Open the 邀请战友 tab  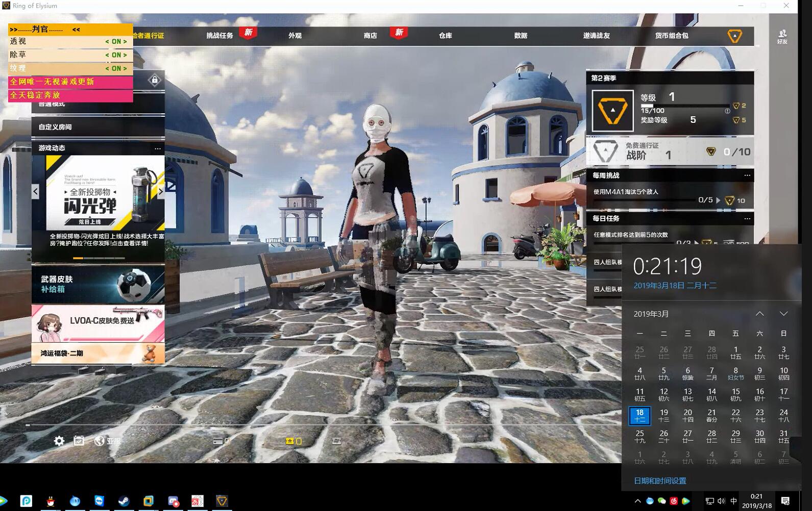596,36
